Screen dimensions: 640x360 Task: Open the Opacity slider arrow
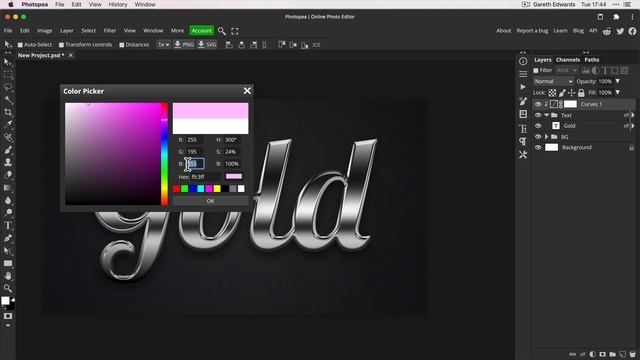[618, 82]
